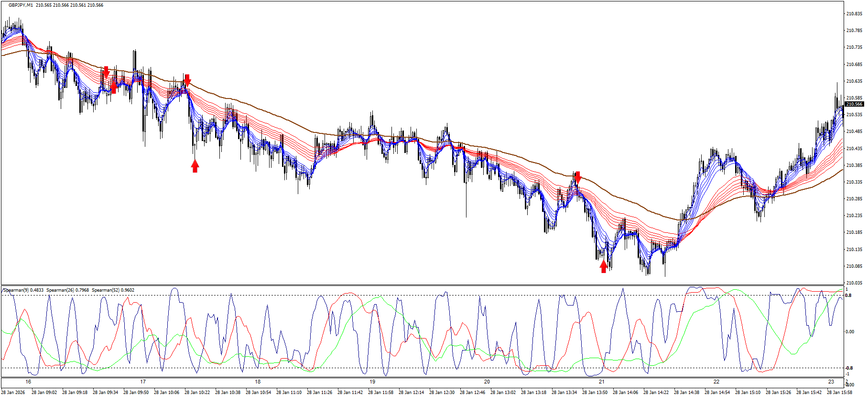Click the leftmost red down arrow signal
Viewport: 868px width, 405px height.
tap(106, 72)
